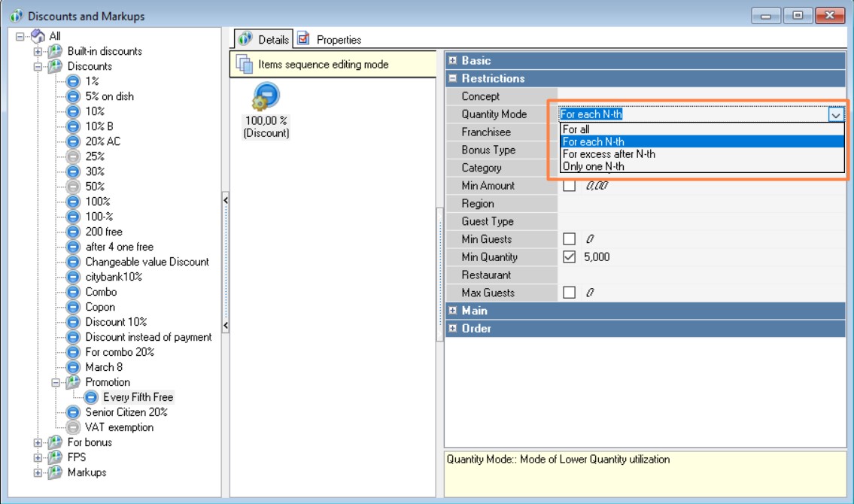Select the Built-in discounts folder icon
The width and height of the screenshot is (854, 504).
pos(55,51)
